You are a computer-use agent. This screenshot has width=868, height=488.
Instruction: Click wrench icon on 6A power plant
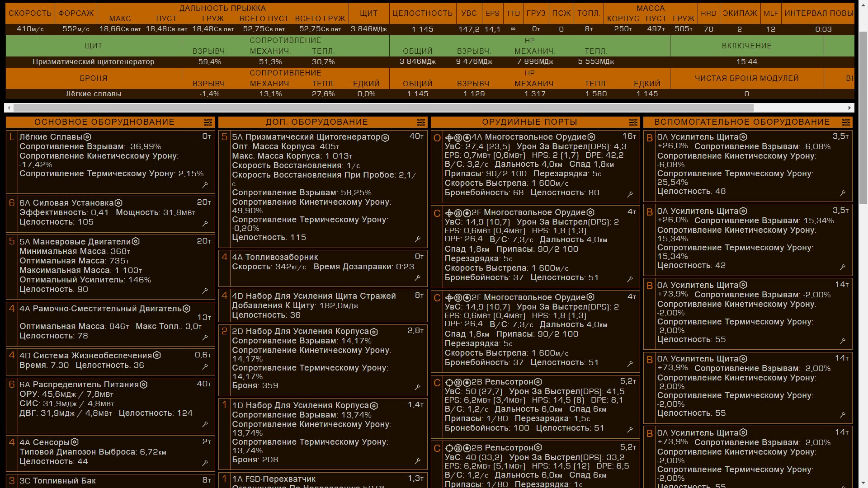point(205,224)
